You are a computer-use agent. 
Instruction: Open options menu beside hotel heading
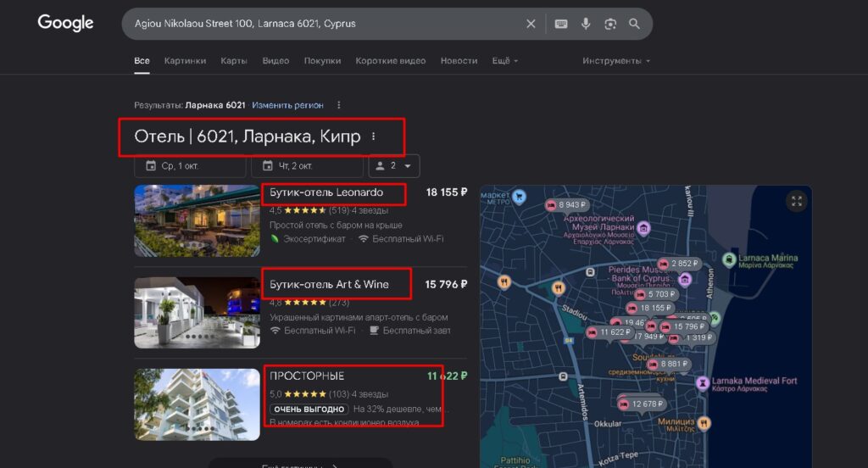click(374, 136)
